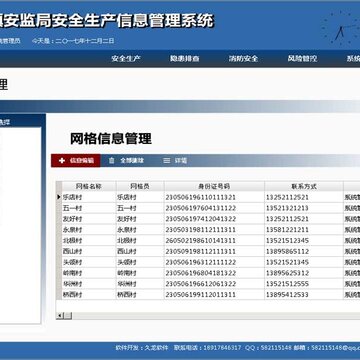Click phone number 13895412533
The width and height of the screenshot is (360, 360).
click(287, 295)
